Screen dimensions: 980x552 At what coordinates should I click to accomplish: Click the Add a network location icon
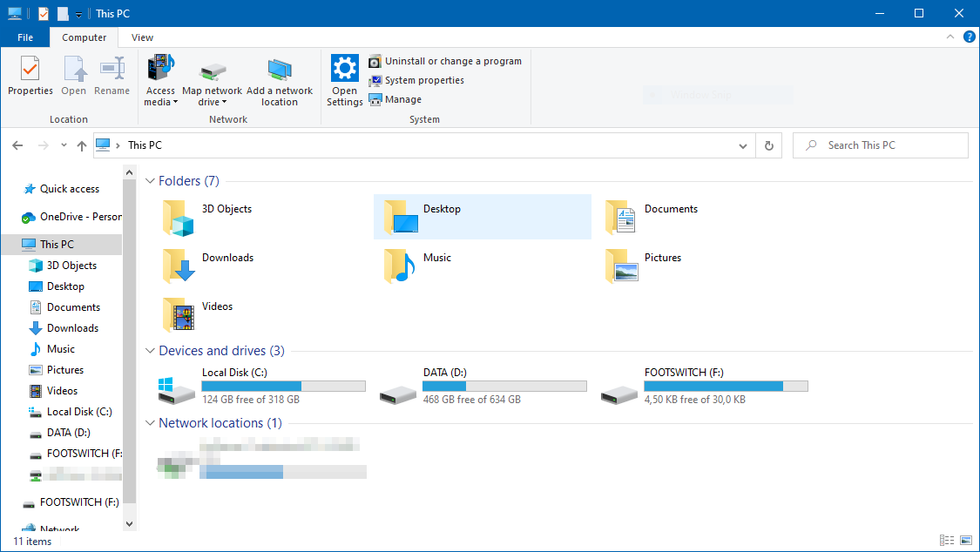[x=280, y=70]
